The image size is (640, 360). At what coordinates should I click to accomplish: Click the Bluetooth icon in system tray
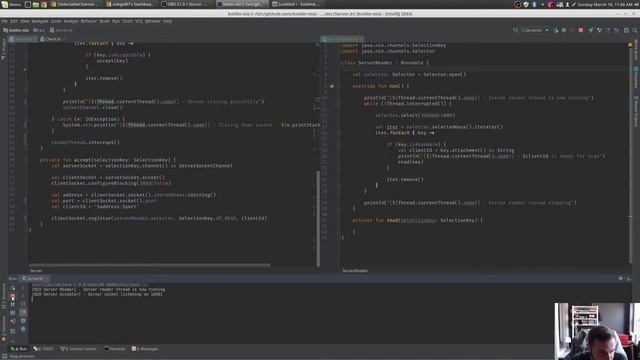[x=534, y=4]
